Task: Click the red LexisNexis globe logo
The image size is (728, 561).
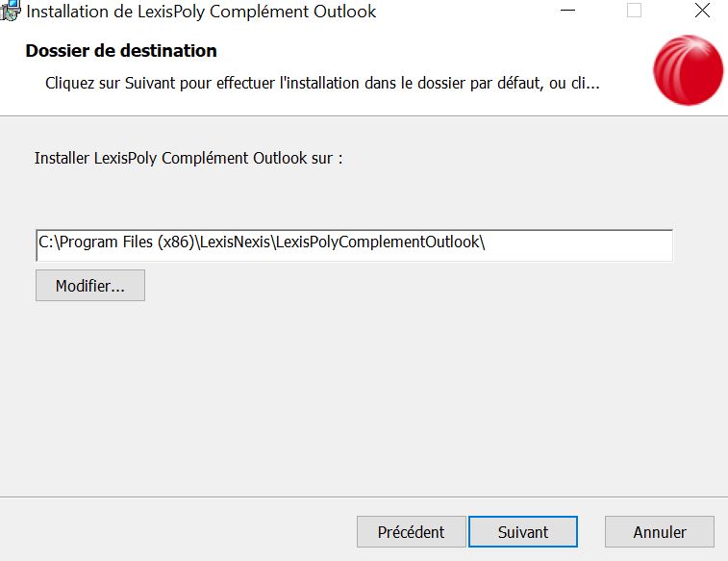Action: 688,70
